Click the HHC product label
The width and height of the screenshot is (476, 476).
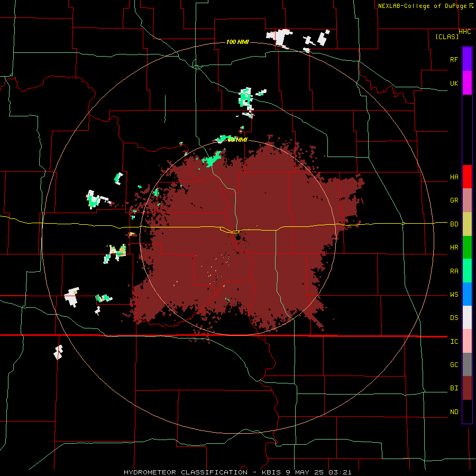click(465, 32)
